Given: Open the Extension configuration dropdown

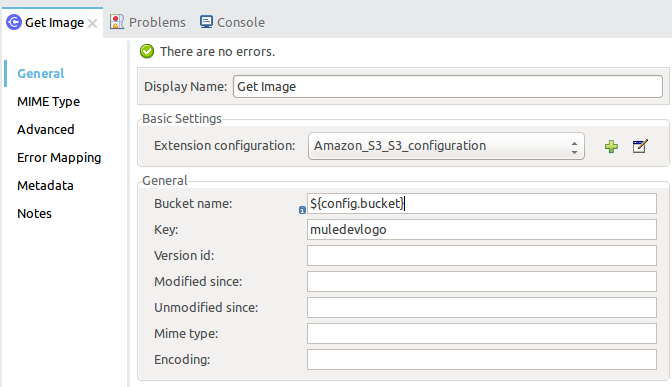Looking at the screenshot, I should 446,146.
